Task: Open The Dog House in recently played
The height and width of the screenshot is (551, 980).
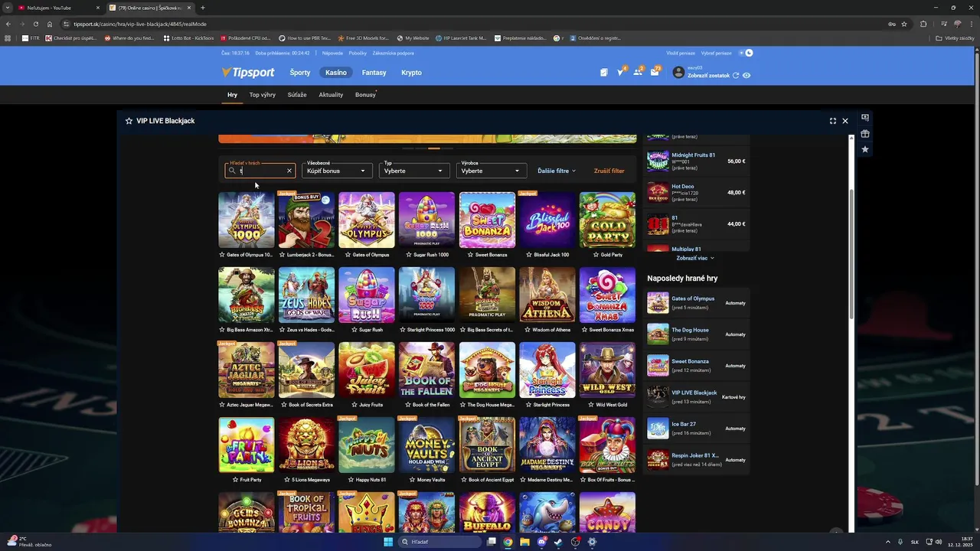Action: point(697,334)
